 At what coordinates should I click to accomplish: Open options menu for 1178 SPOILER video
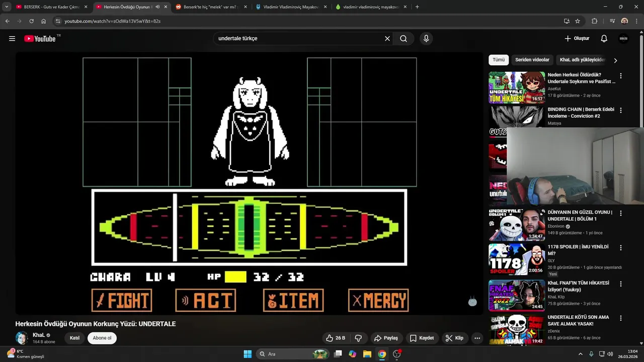[x=621, y=248]
